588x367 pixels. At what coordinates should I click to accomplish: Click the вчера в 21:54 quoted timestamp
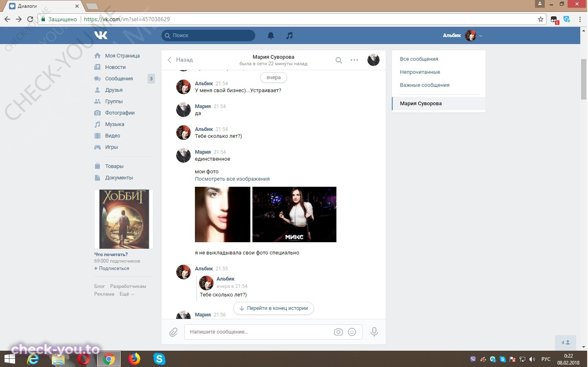[232, 286]
